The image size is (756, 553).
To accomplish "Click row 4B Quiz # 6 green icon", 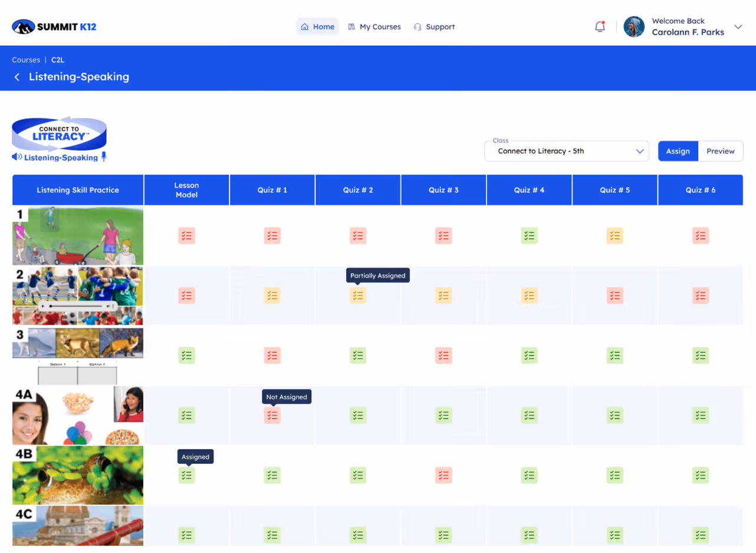I will click(701, 475).
